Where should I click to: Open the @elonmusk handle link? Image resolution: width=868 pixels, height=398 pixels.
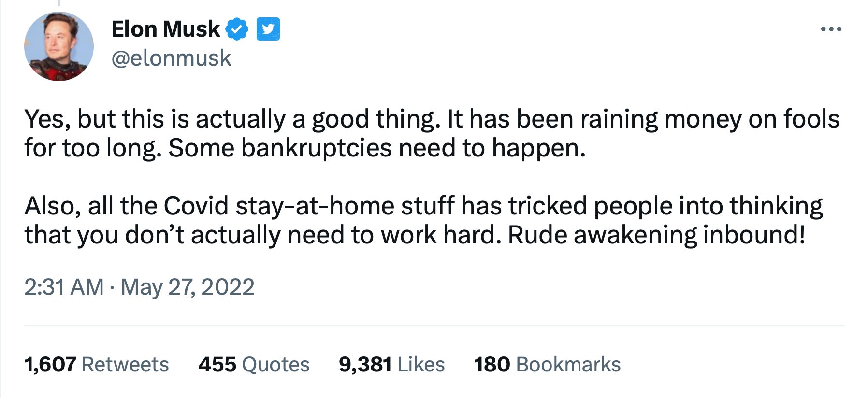171,58
